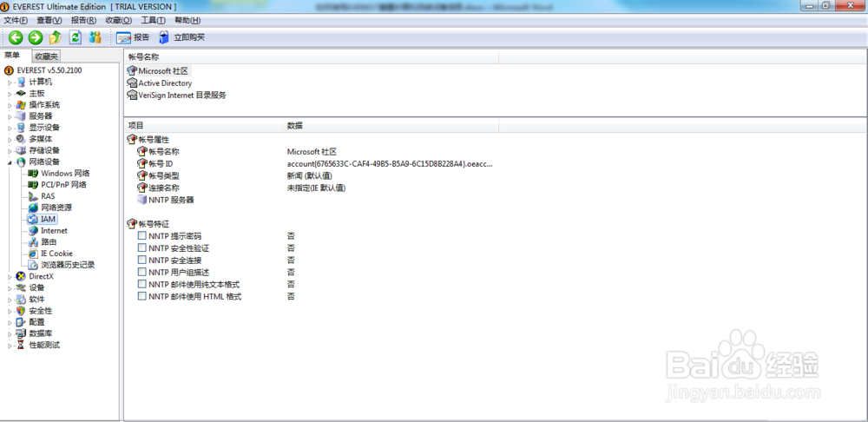This screenshot has width=868, height=422.
Task: Open the 文件(F) menu
Action: 16,21
